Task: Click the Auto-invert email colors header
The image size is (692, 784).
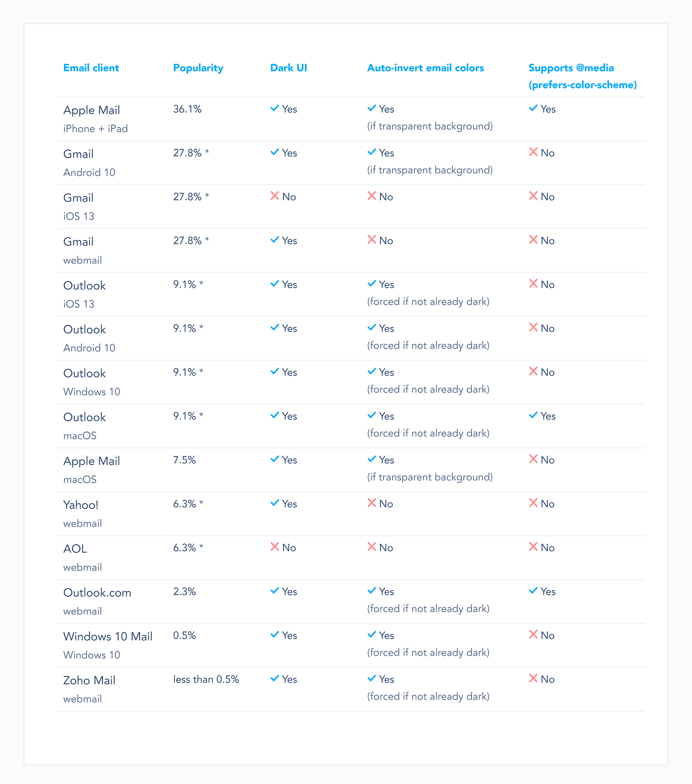Action: coord(425,68)
